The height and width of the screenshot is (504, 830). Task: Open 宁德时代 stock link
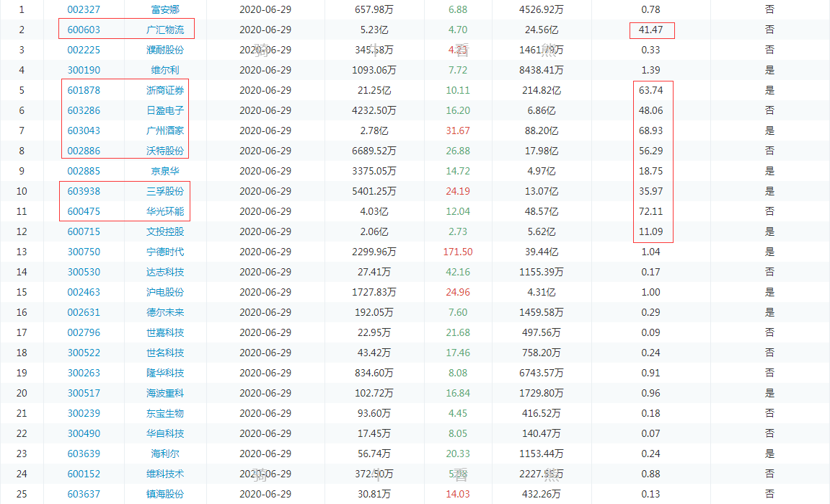click(x=165, y=252)
